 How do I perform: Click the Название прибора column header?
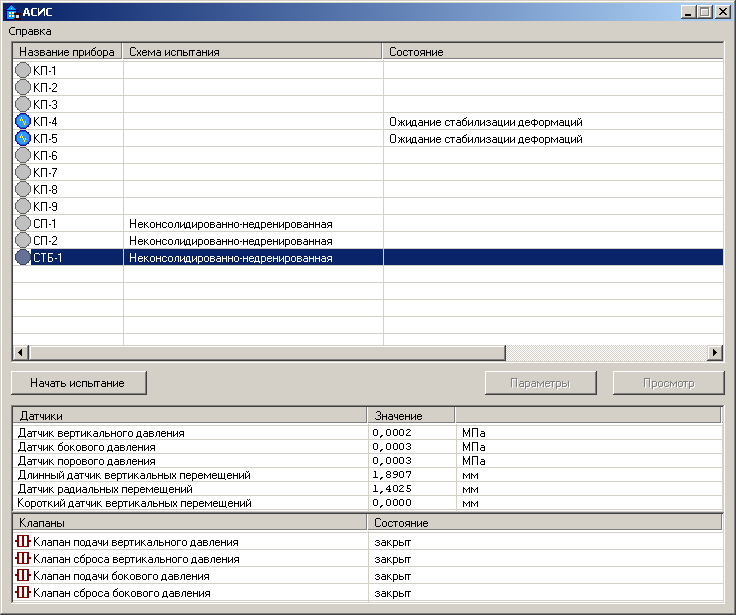point(68,52)
